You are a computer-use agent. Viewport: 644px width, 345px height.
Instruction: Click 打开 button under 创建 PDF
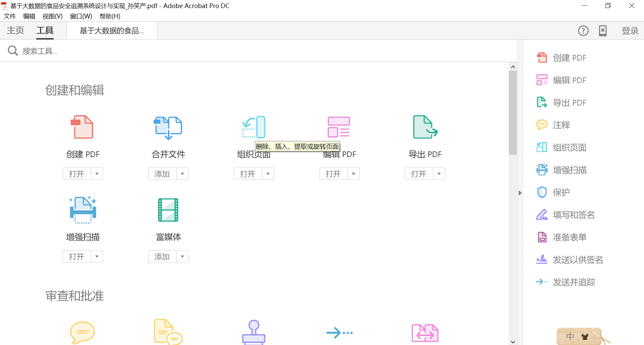(x=77, y=174)
